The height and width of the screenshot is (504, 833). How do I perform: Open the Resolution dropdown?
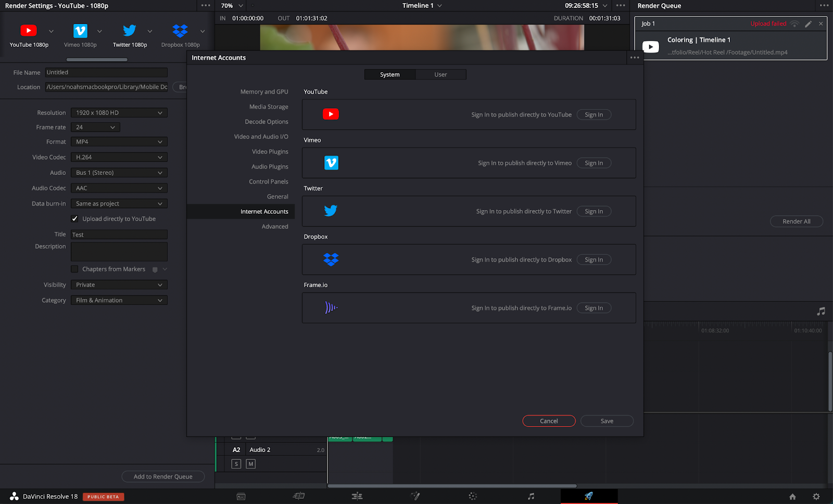tap(119, 113)
